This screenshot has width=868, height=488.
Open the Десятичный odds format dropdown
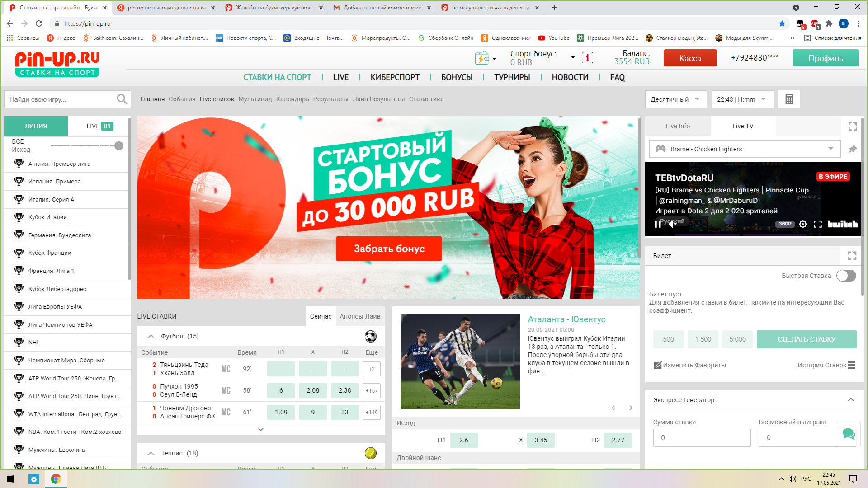click(x=675, y=99)
